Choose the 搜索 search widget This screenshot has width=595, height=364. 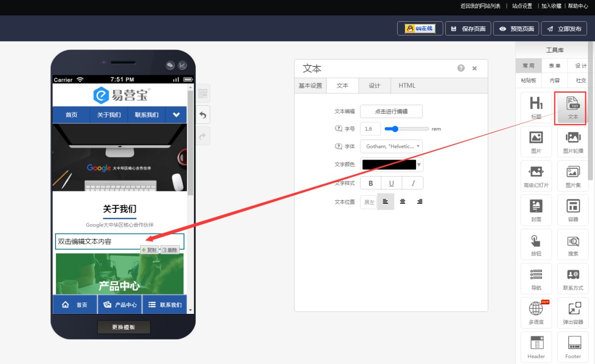[x=573, y=244]
